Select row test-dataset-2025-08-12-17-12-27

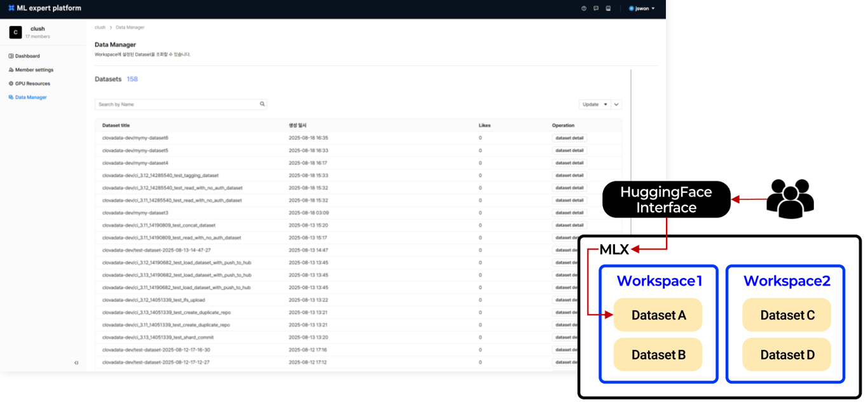(x=358, y=362)
